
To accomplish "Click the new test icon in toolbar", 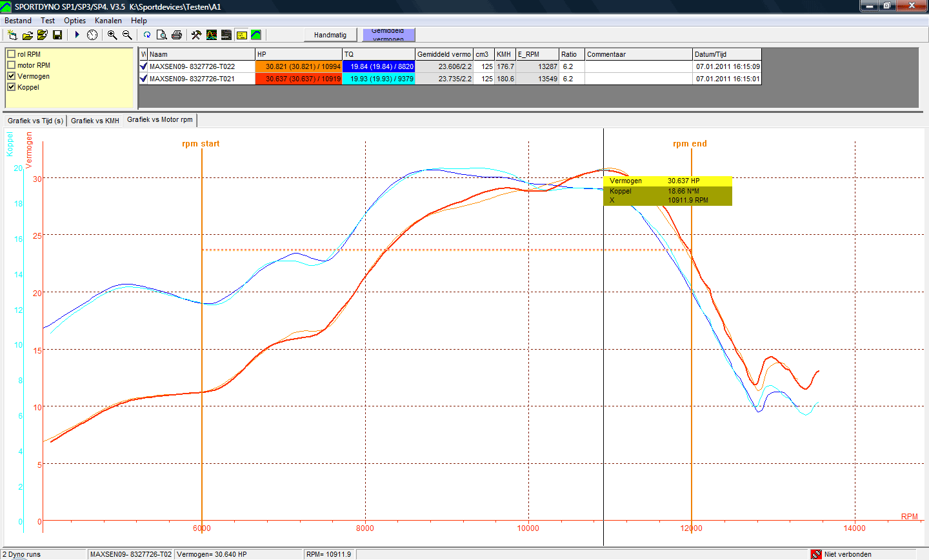I will click(12, 35).
